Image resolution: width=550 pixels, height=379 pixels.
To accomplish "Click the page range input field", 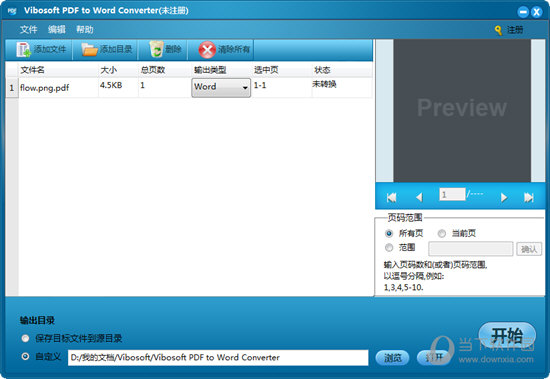I will tap(471, 249).
